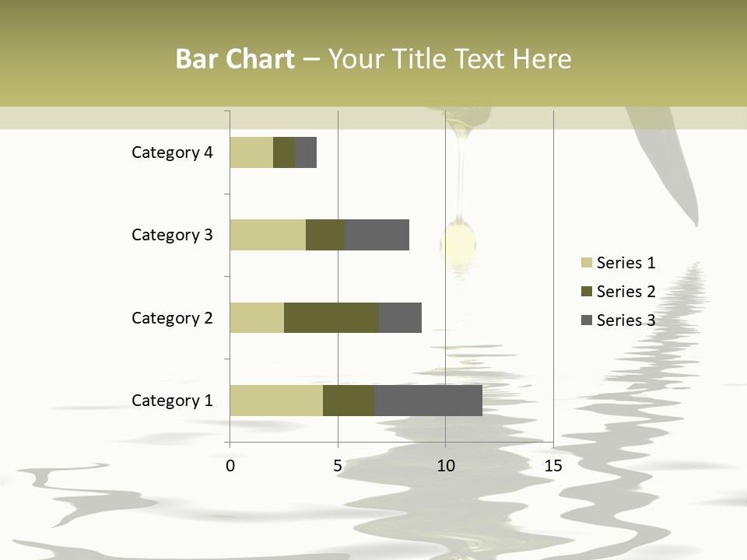Select Category 4's Series 1 light segment
The image size is (747, 560).
(251, 152)
